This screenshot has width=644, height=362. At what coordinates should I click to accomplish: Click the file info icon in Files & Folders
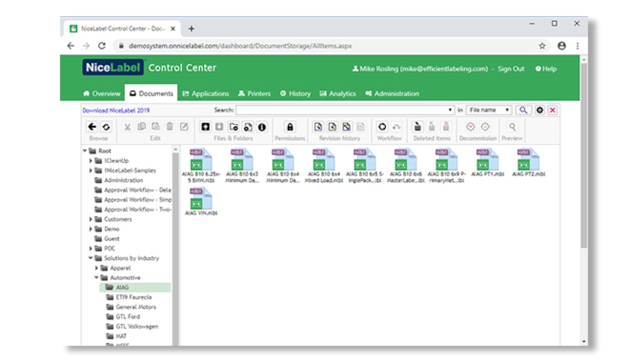click(x=262, y=127)
